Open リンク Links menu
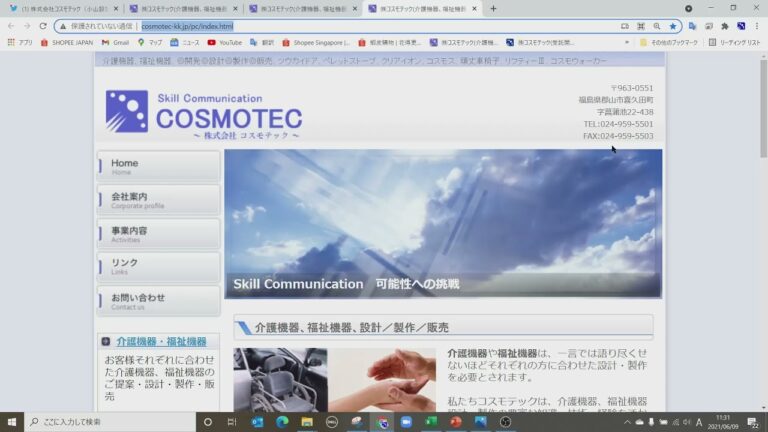The width and height of the screenshot is (768, 432). coord(158,267)
